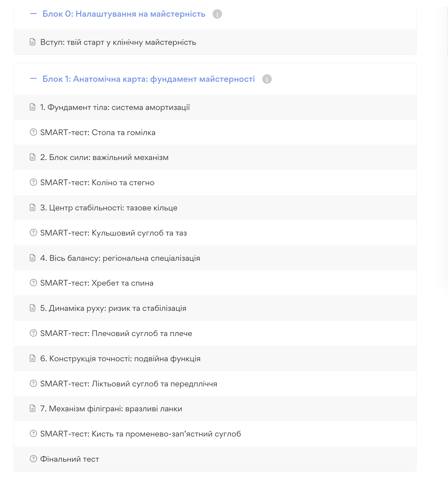The image size is (448, 481).
Task: Open SMART-тест: Плечовий суглоб та плече
Action: click(x=116, y=333)
